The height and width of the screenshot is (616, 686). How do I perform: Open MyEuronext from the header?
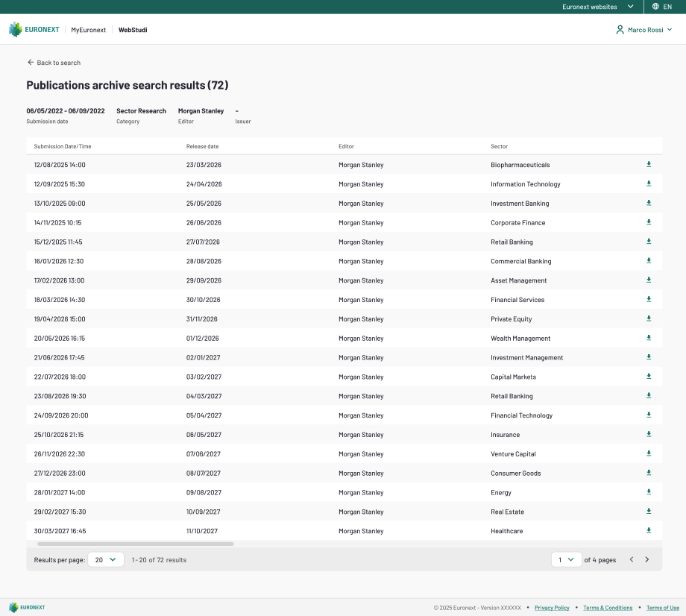[x=89, y=30]
